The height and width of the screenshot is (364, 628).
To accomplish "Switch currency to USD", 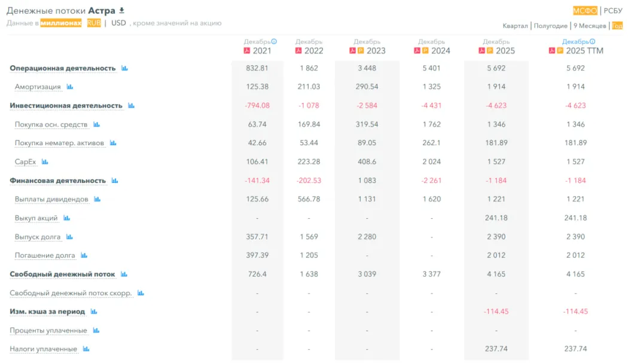I will (x=118, y=23).
